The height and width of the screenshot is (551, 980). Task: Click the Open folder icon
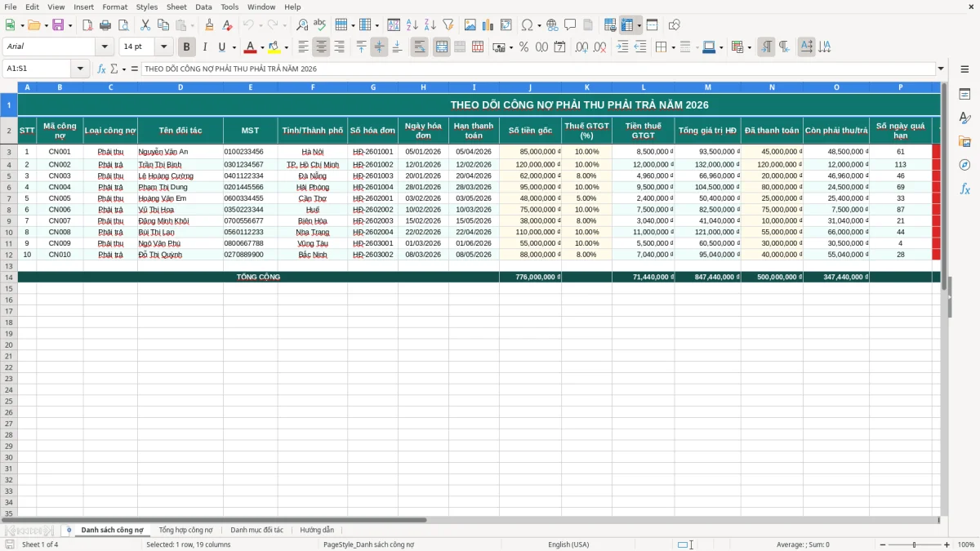click(x=33, y=25)
